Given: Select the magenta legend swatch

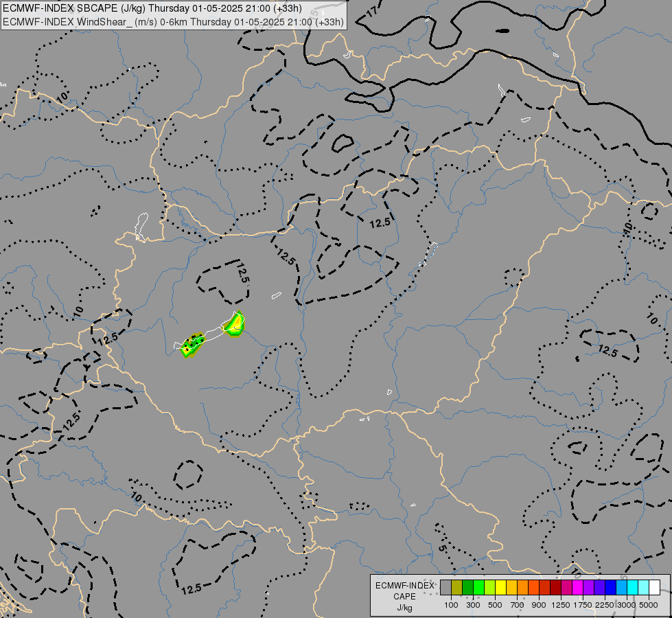Looking at the screenshot, I should pyautogui.click(x=577, y=588).
